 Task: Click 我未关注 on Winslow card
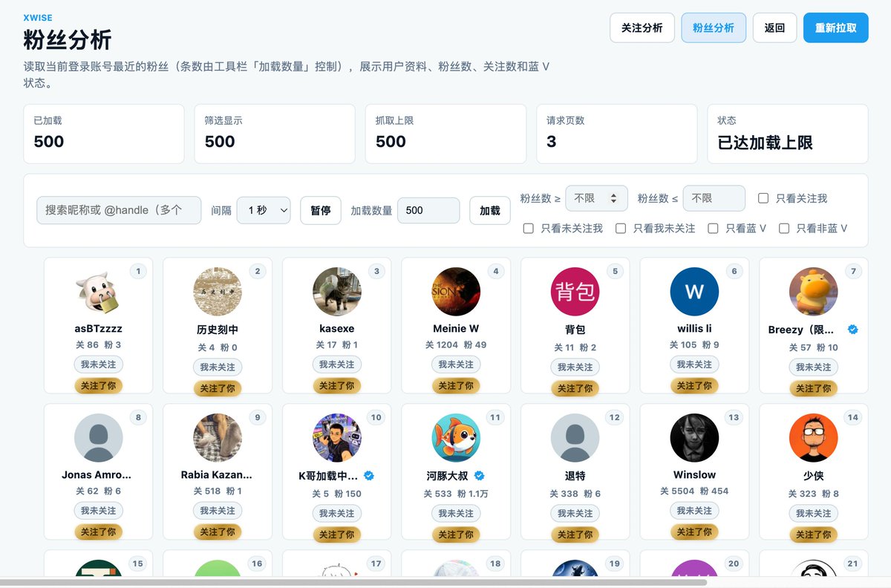tap(694, 511)
